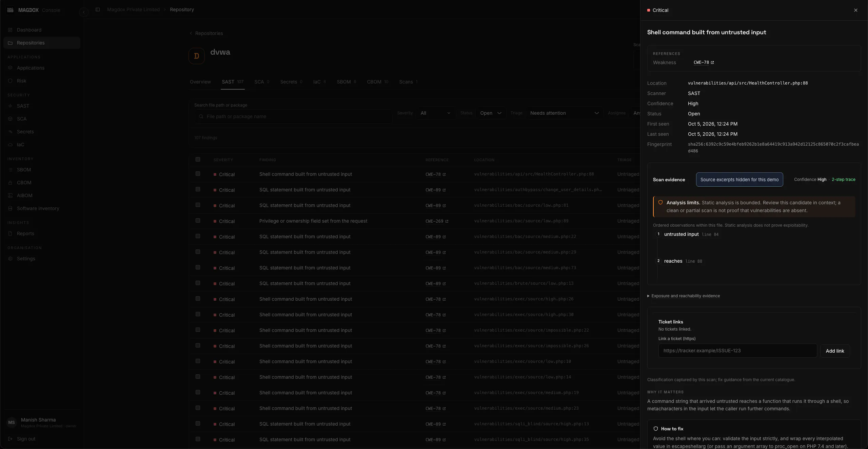
Task: Open Magdox Private Limited breadcrumb
Action: [133, 10]
